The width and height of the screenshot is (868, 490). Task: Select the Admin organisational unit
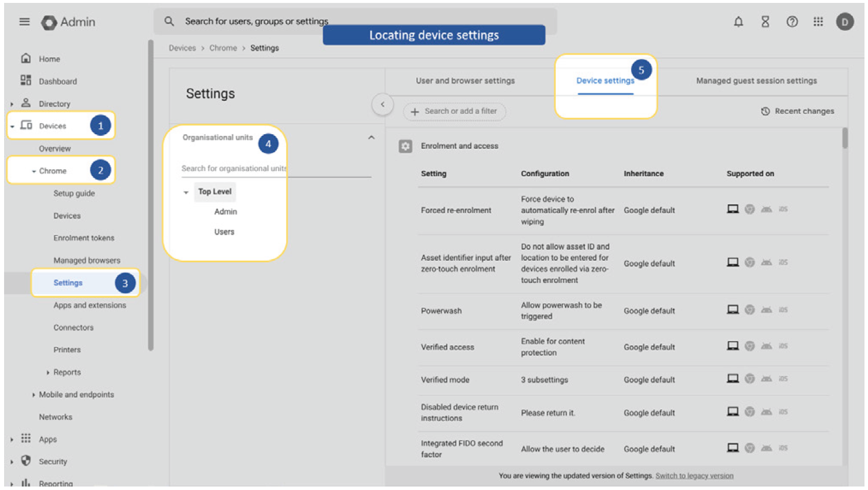coord(225,212)
